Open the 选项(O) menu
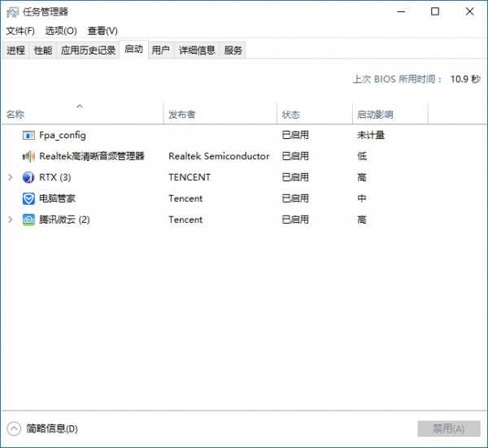 click(61, 31)
